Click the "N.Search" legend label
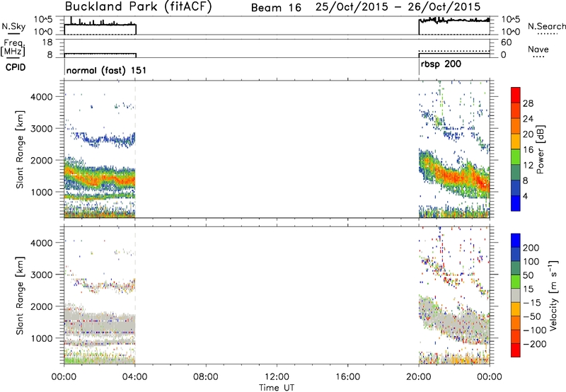 point(546,26)
